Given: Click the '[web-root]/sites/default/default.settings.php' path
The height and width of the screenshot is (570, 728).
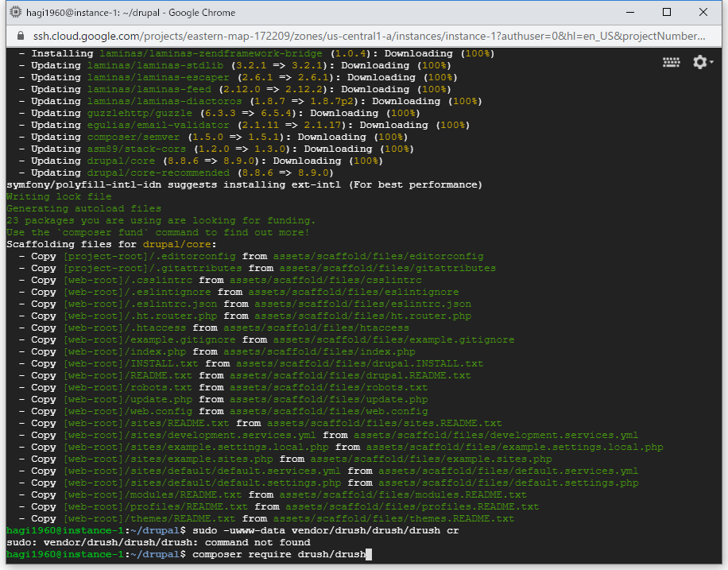Looking at the screenshot, I should 202,483.
